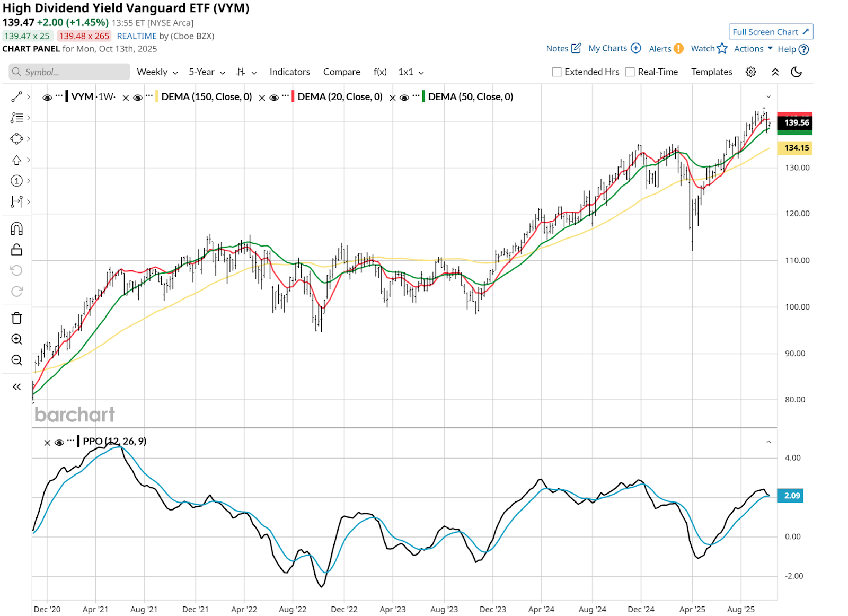The height and width of the screenshot is (616, 848).
Task: Zoom in on the chart
Action: [x=16, y=339]
